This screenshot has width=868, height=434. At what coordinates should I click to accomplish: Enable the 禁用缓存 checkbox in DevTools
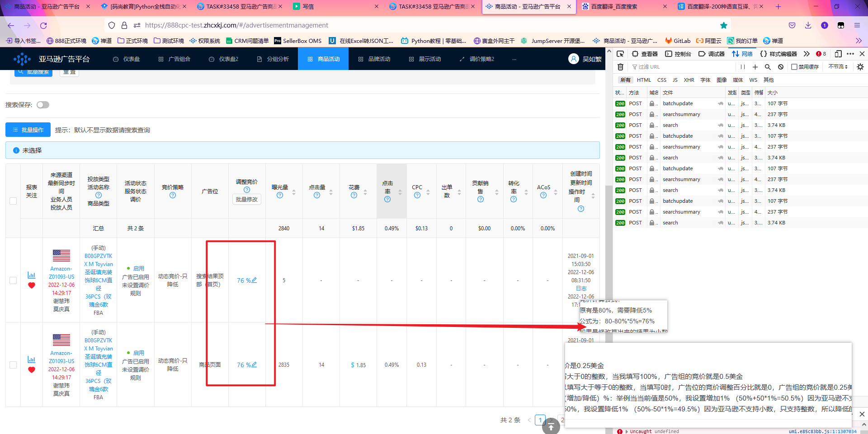tap(794, 67)
